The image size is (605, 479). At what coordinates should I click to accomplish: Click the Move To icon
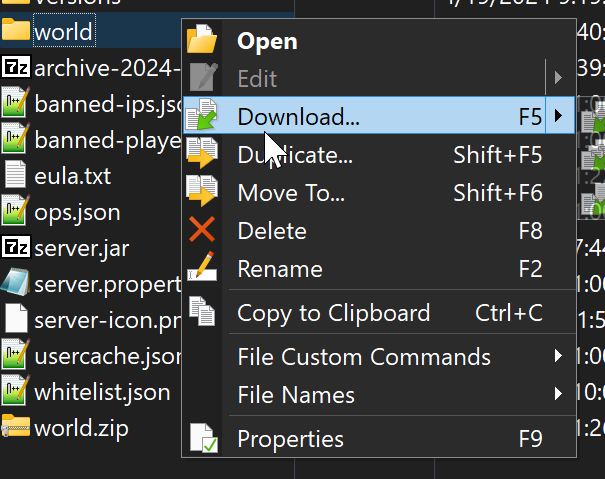click(202, 193)
